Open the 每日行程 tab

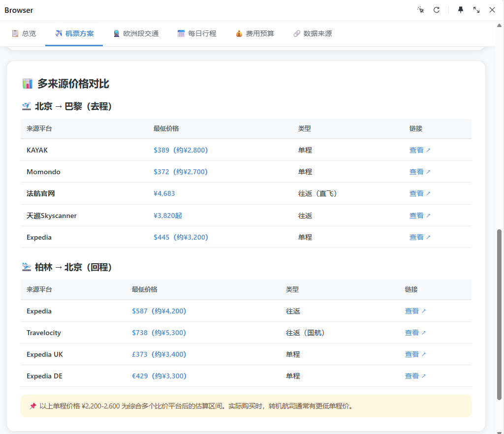pyautogui.click(x=197, y=33)
